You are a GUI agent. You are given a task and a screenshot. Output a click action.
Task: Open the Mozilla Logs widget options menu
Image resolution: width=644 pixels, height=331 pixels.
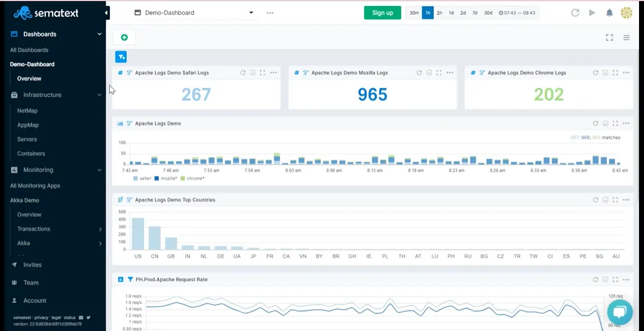450,73
